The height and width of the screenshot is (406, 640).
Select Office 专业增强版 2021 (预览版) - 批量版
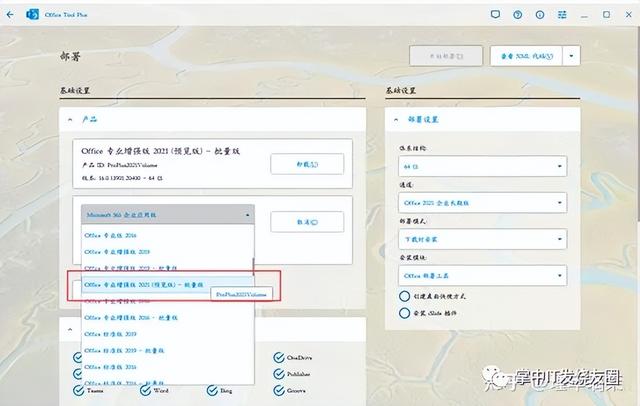coord(168,284)
